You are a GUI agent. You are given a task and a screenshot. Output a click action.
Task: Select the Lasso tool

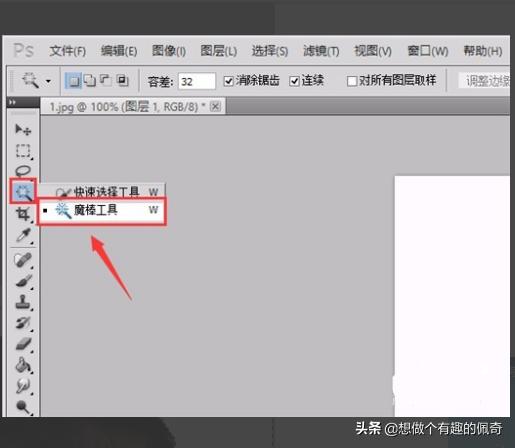pyautogui.click(x=23, y=171)
